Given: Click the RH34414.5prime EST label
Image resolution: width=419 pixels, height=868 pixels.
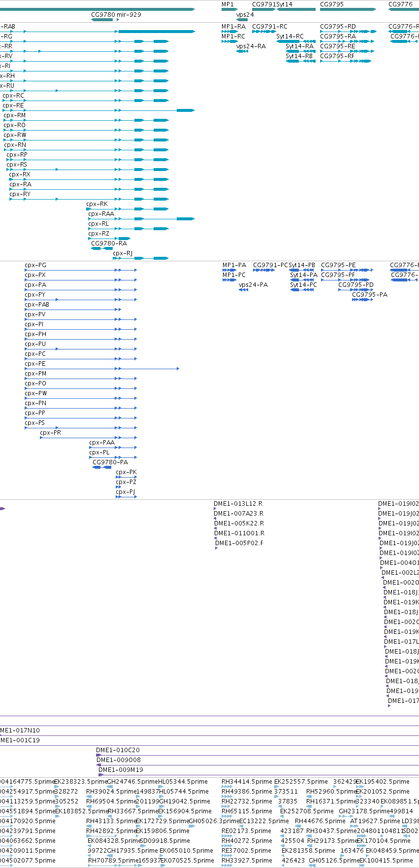Looking at the screenshot, I should tap(247, 782).
